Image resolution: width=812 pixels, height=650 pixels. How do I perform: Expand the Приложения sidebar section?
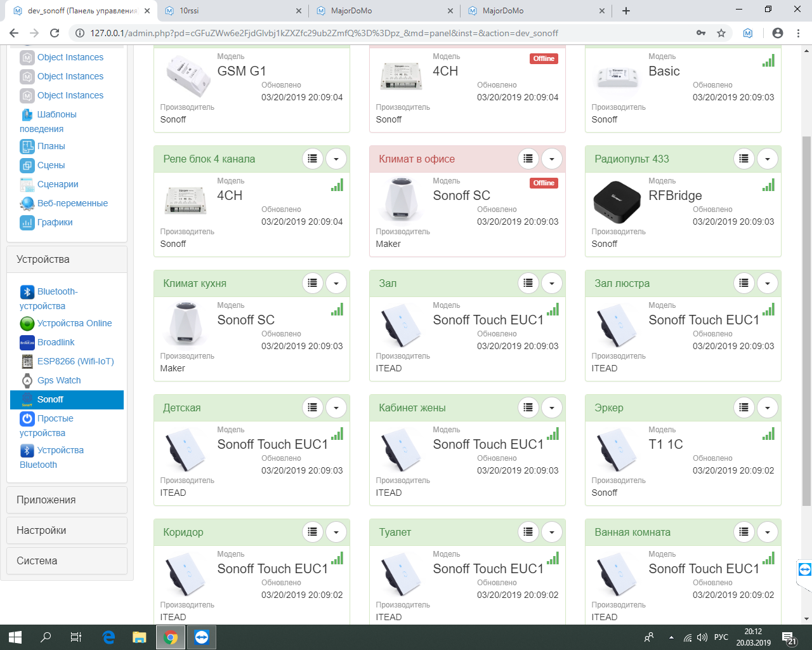(67, 500)
